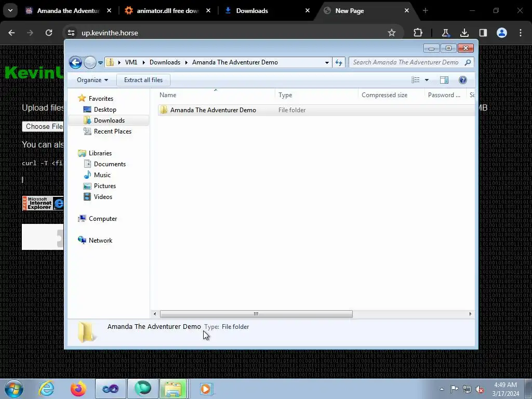Click the scrollbar left arrow
This screenshot has height=399, width=532.
tap(155, 314)
